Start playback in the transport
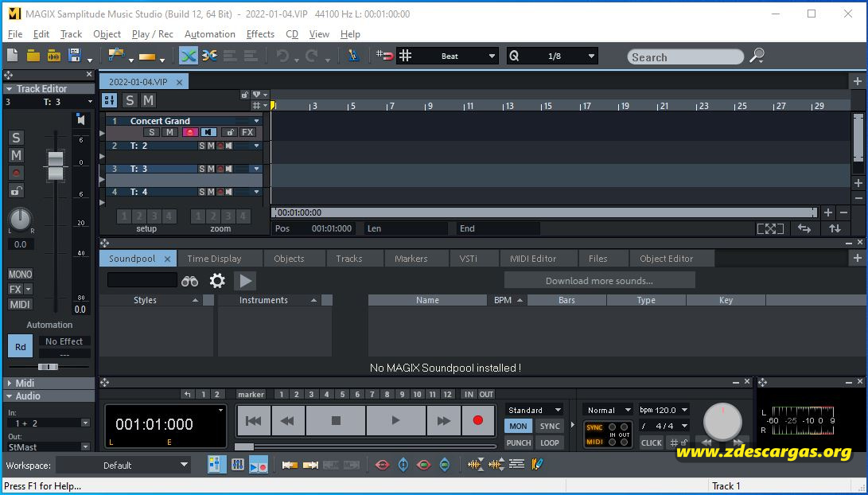Image resolution: width=868 pixels, height=495 pixels. point(395,421)
